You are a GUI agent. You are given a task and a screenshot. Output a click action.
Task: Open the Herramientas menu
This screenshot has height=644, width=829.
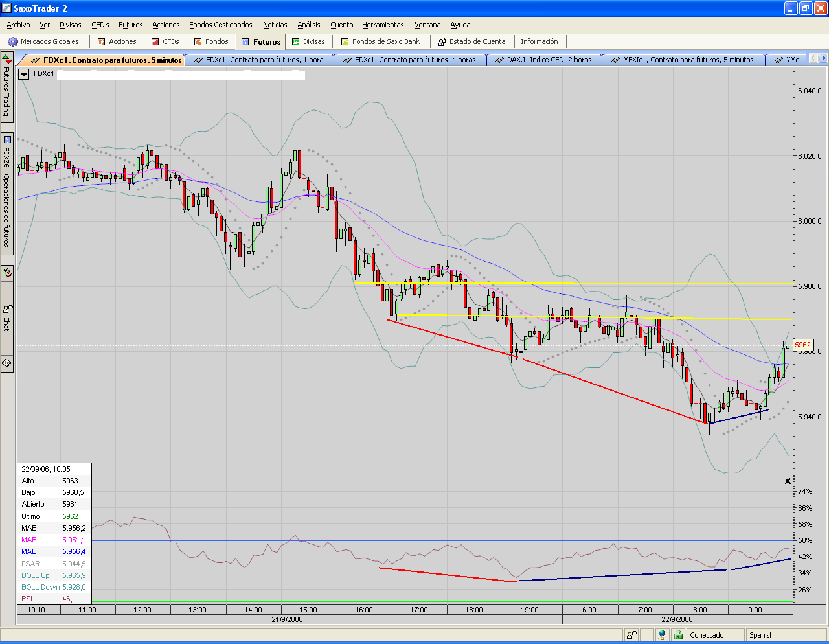tap(383, 25)
